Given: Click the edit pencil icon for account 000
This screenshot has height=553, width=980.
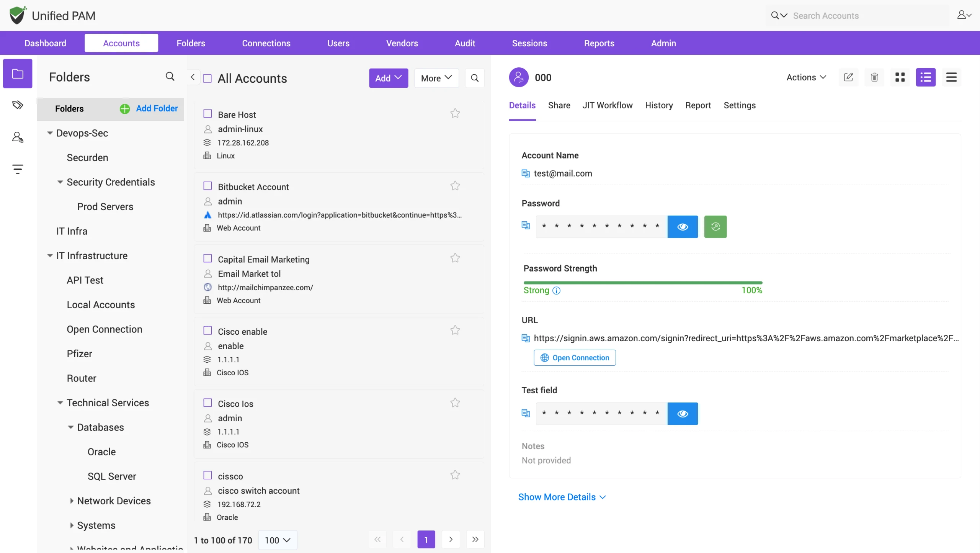Looking at the screenshot, I should [x=848, y=77].
